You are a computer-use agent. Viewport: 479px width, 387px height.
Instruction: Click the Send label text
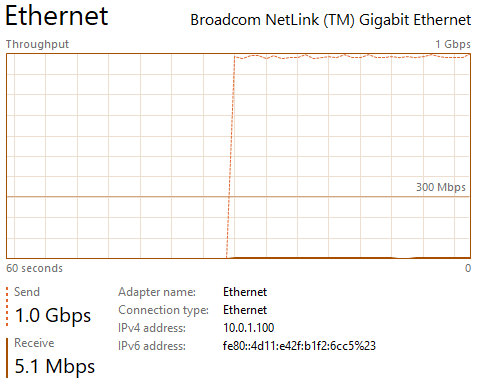click(x=27, y=292)
